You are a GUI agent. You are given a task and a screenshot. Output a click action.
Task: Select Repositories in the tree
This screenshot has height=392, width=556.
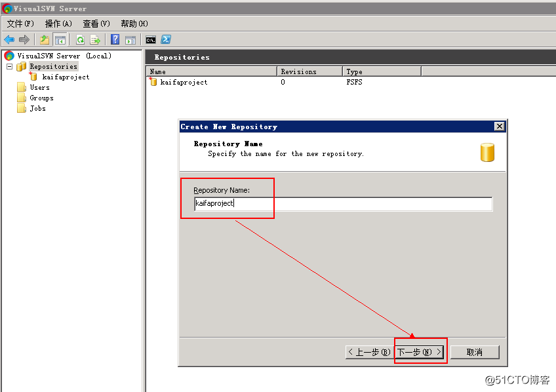point(54,66)
